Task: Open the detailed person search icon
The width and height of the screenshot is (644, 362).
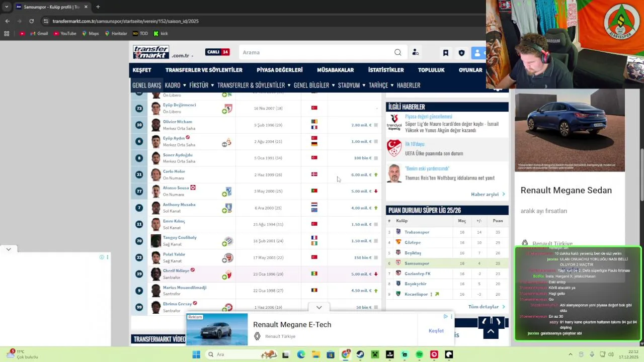Action: tap(416, 52)
